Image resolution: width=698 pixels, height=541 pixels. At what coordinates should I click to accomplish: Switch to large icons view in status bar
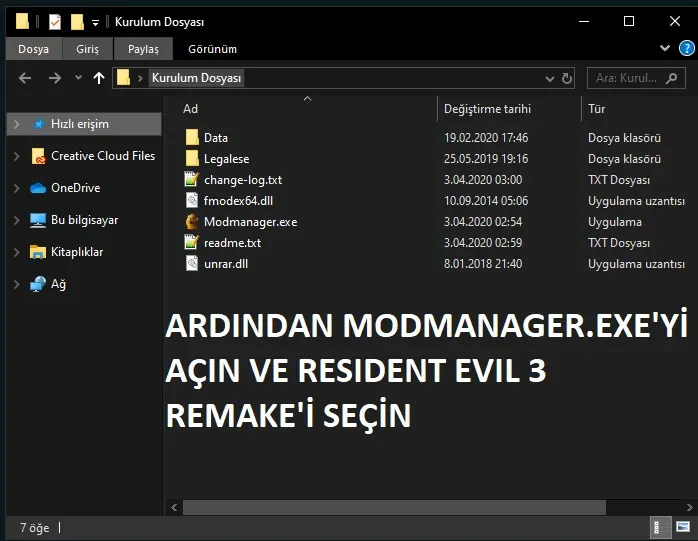[x=684, y=527]
